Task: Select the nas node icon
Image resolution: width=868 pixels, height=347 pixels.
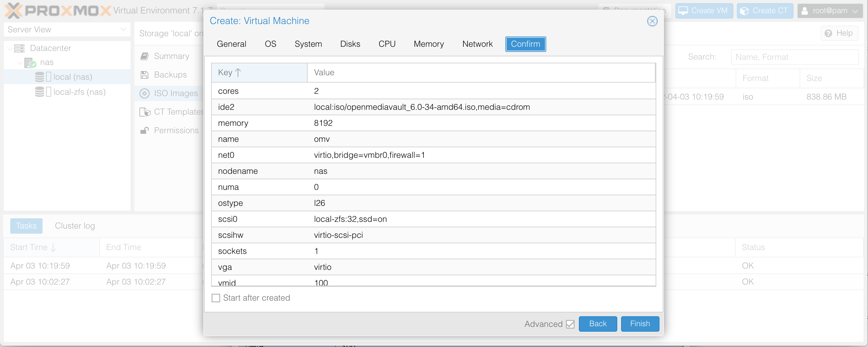Action: (x=30, y=62)
